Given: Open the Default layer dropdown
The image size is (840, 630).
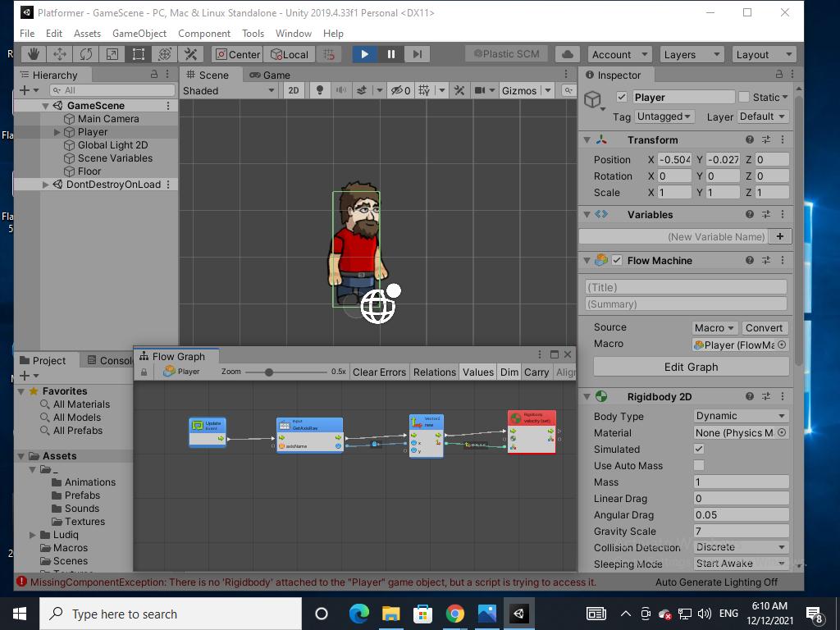Looking at the screenshot, I should (763, 116).
